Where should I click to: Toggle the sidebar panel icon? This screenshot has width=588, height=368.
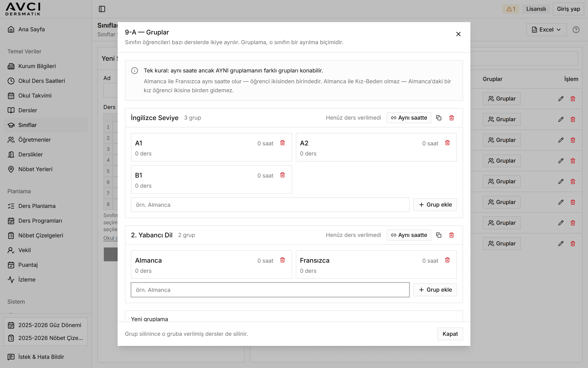tap(102, 9)
